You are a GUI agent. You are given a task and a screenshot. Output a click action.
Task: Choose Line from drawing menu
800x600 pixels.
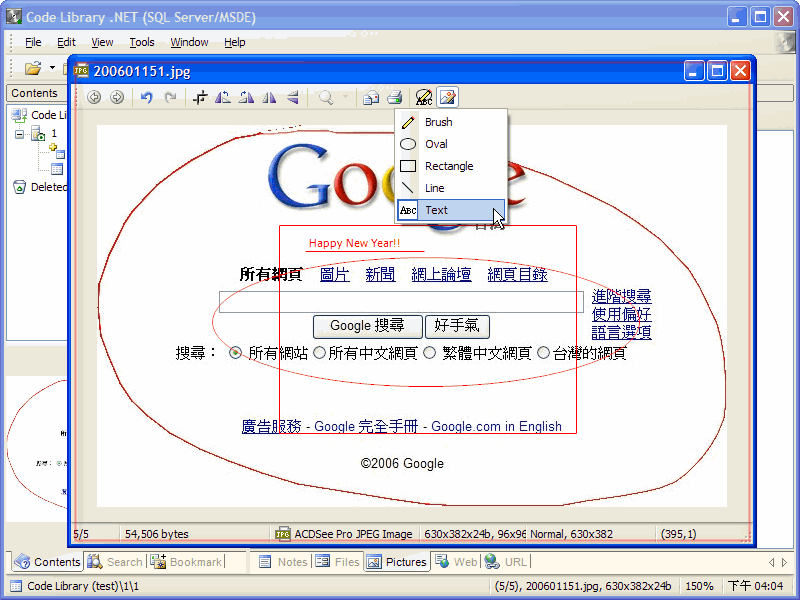pos(451,188)
